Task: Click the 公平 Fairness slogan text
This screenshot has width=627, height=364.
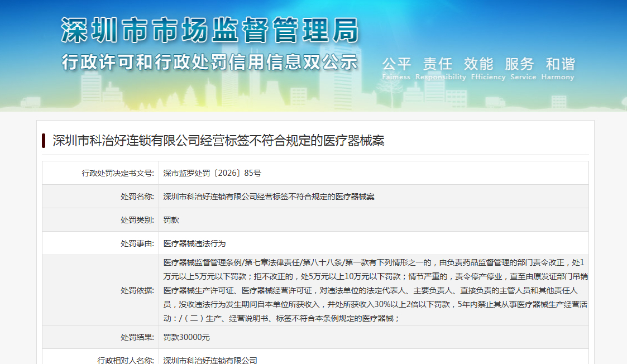Action: [396, 69]
